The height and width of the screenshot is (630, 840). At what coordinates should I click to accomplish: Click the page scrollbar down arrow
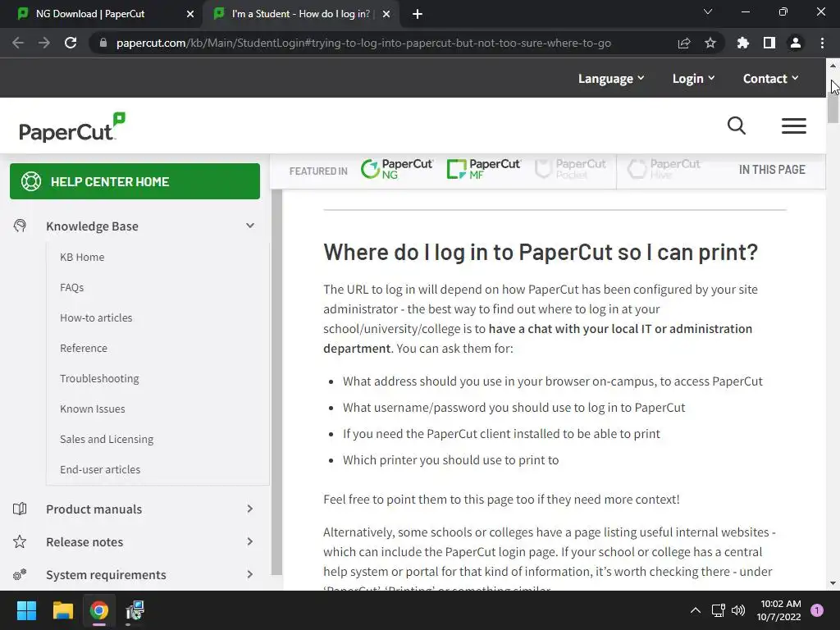[833, 583]
